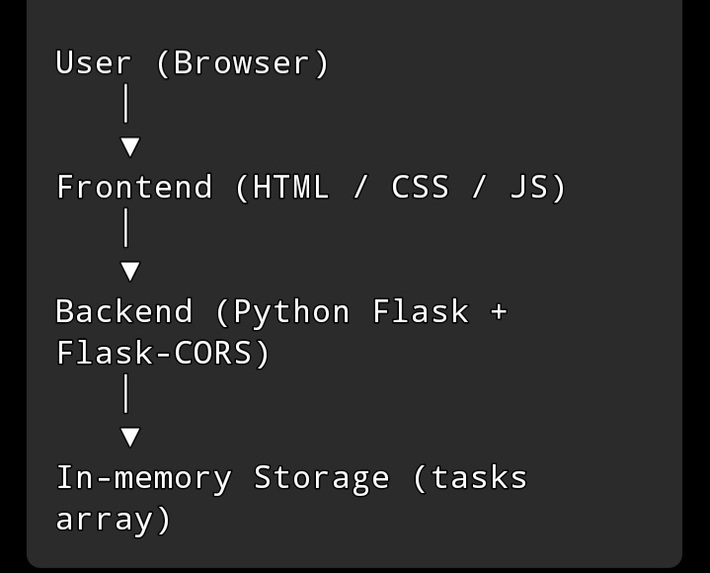Image resolution: width=710 pixels, height=573 pixels.
Task: Click the slash between HTML and CSS
Action: coord(360,187)
